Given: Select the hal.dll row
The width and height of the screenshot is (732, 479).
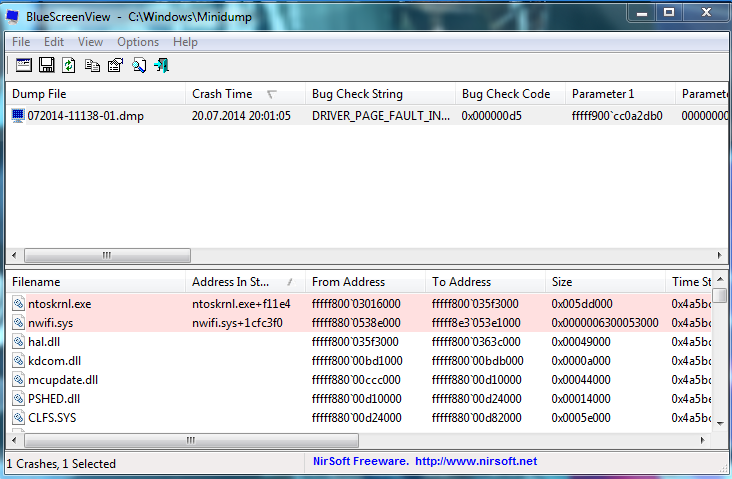Looking at the screenshot, I should point(359,342).
